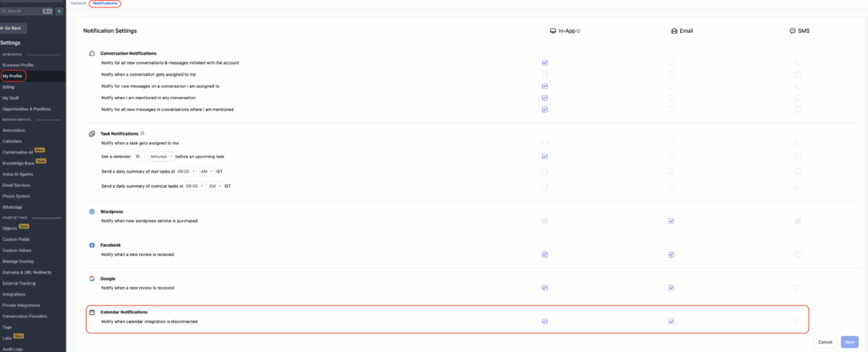Click the Cancel button

[825, 342]
